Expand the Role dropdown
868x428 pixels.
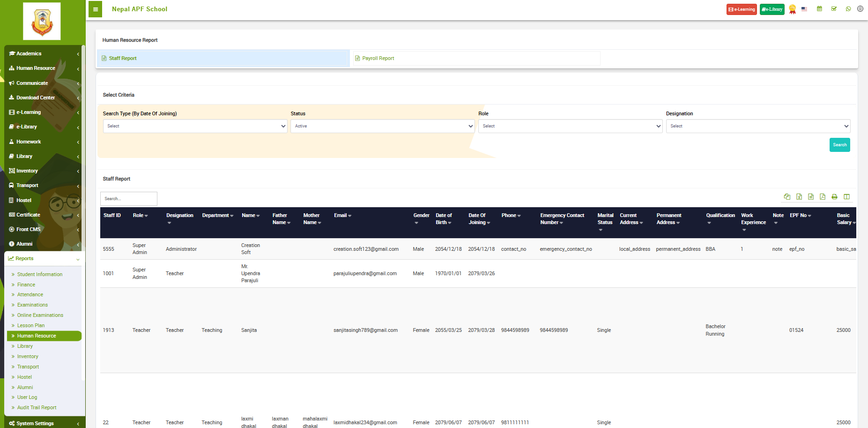570,126
